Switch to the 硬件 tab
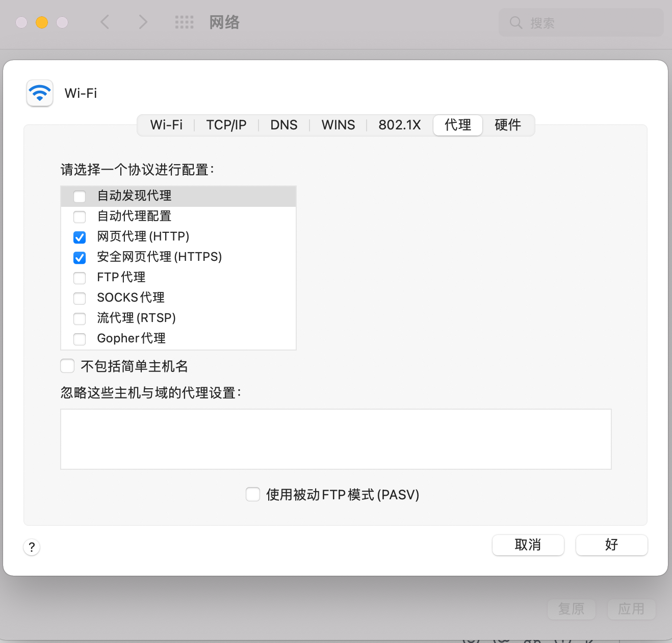672x643 pixels. point(508,125)
